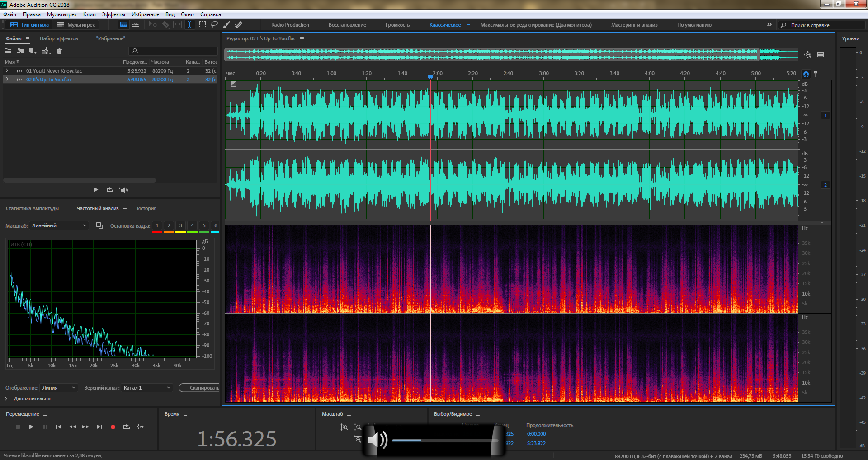Click the Play transport button
This screenshot has width=868, height=460.
coord(31,427)
